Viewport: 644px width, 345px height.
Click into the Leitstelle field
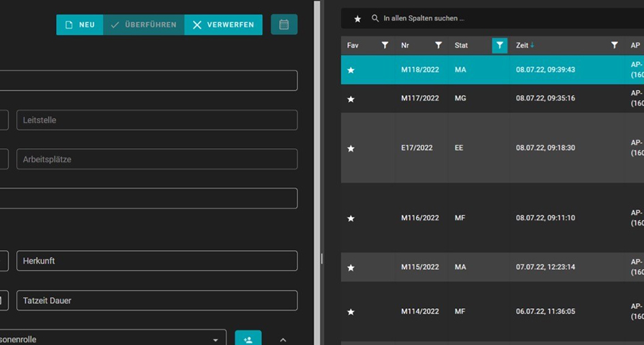[157, 120]
